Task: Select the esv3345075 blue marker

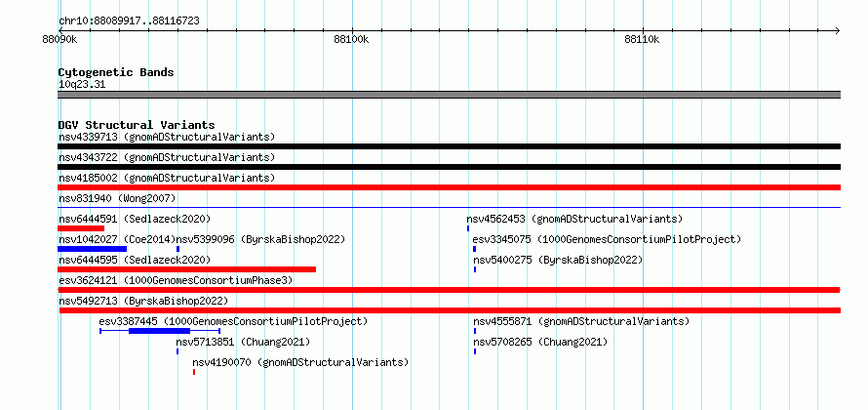Action: pos(474,249)
